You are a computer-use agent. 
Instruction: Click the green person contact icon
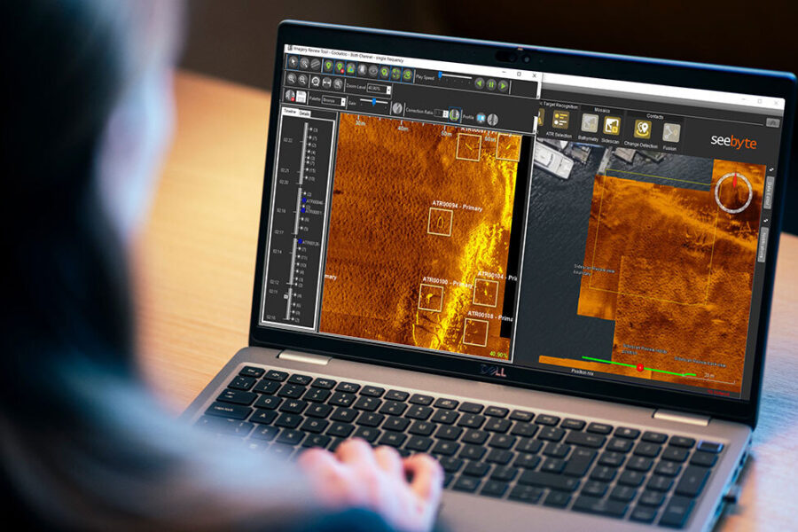click(407, 74)
